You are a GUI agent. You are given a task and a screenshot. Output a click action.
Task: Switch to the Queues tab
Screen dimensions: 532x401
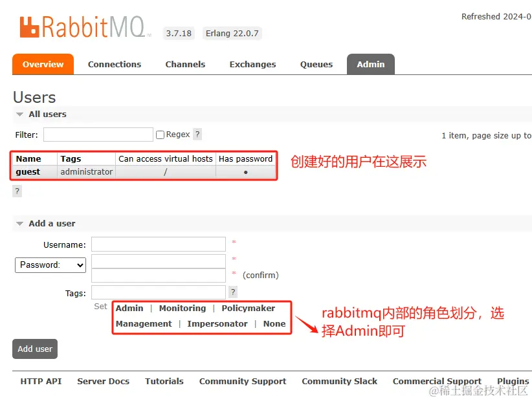tap(316, 65)
